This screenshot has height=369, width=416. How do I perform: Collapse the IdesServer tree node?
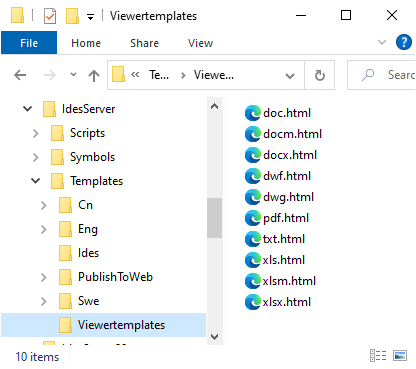tap(27, 109)
